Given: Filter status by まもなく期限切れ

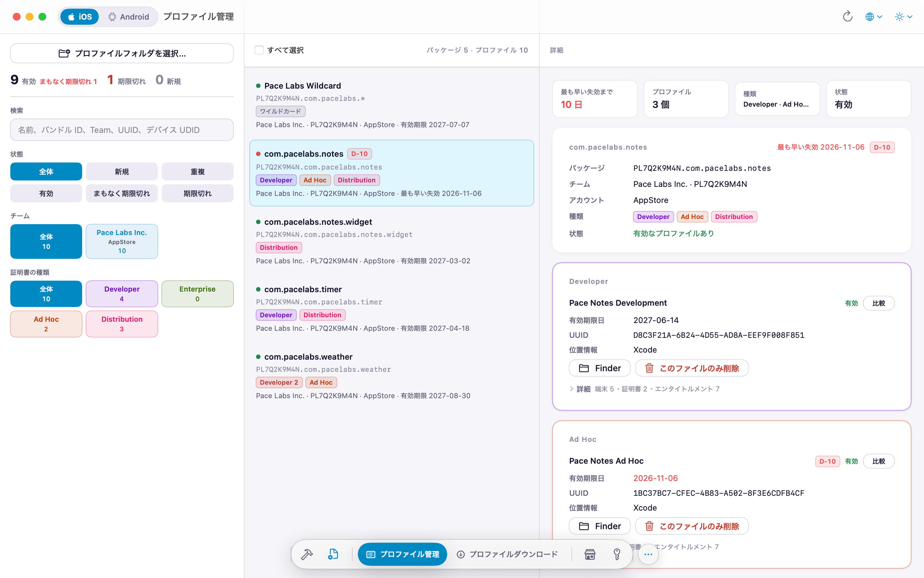Looking at the screenshot, I should click(x=122, y=193).
